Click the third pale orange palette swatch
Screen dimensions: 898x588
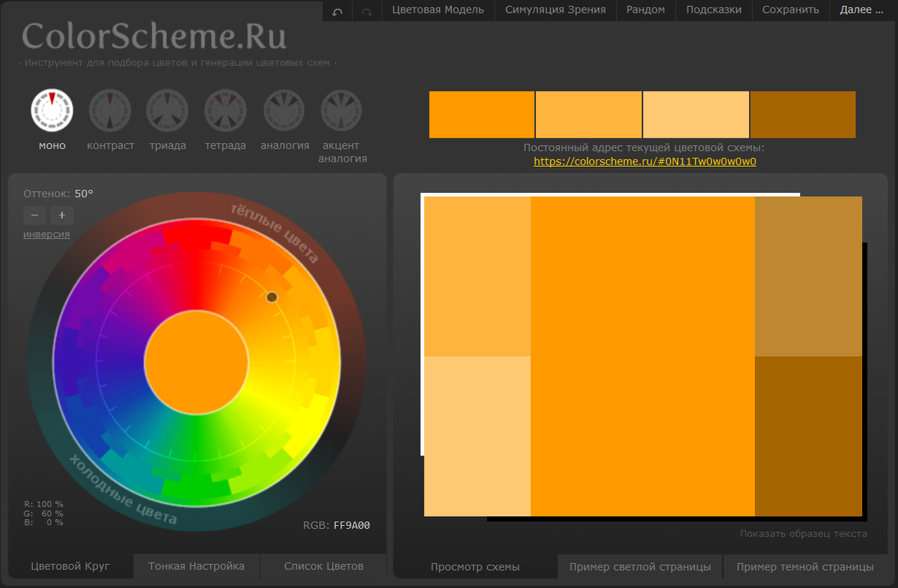696,114
